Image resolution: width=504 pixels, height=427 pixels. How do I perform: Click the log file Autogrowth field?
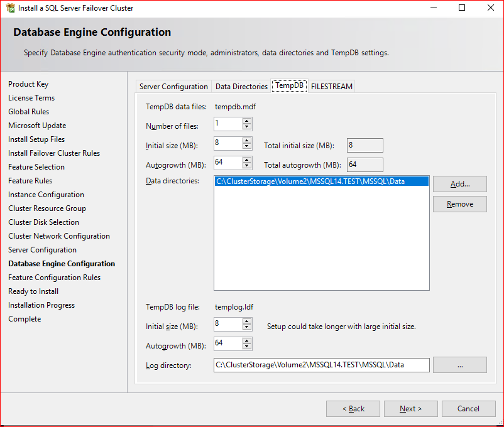pos(229,343)
